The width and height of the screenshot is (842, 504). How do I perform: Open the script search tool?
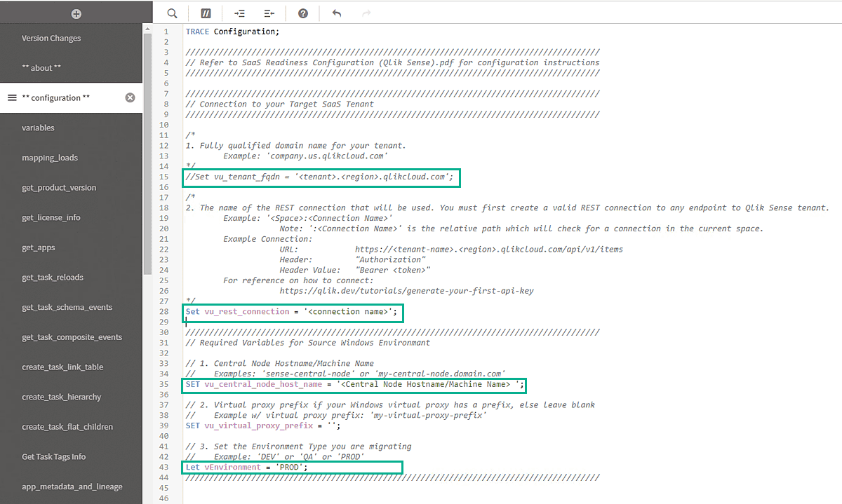pyautogui.click(x=171, y=13)
